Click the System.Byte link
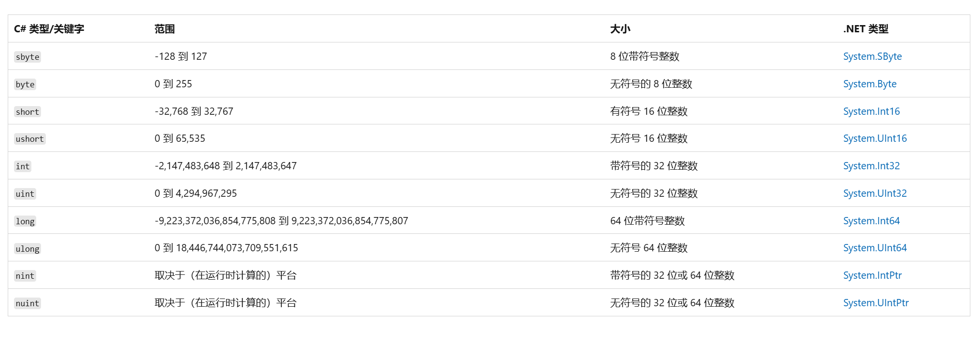The width and height of the screenshot is (980, 353). tap(870, 84)
